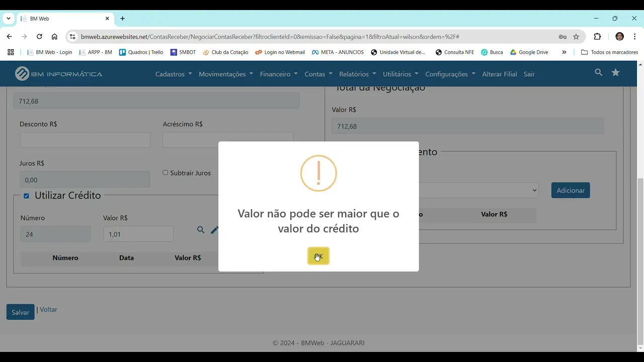Click the Total da Negociação Valor R$ field
Image resolution: width=644 pixels, height=362 pixels.
pos(468,126)
